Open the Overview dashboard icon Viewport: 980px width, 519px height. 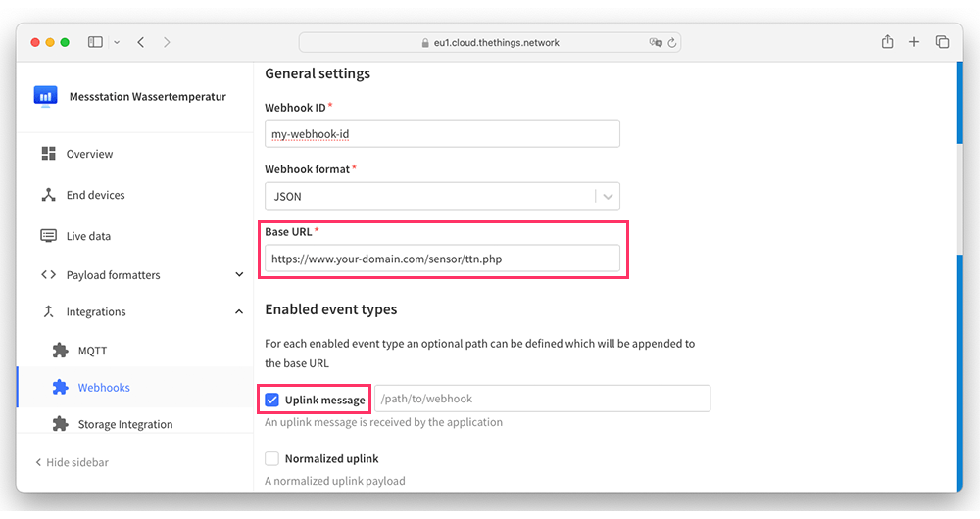click(x=48, y=154)
